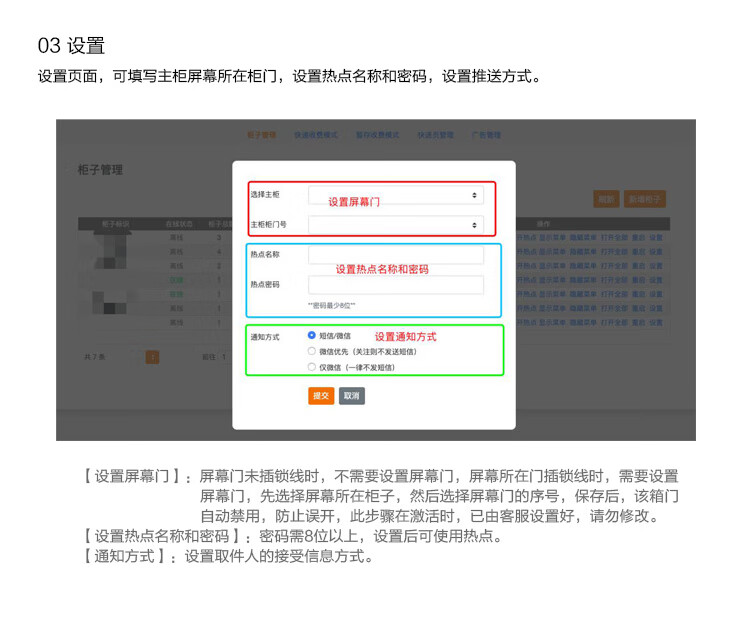Switch to the 柜子管理 tab

262,135
